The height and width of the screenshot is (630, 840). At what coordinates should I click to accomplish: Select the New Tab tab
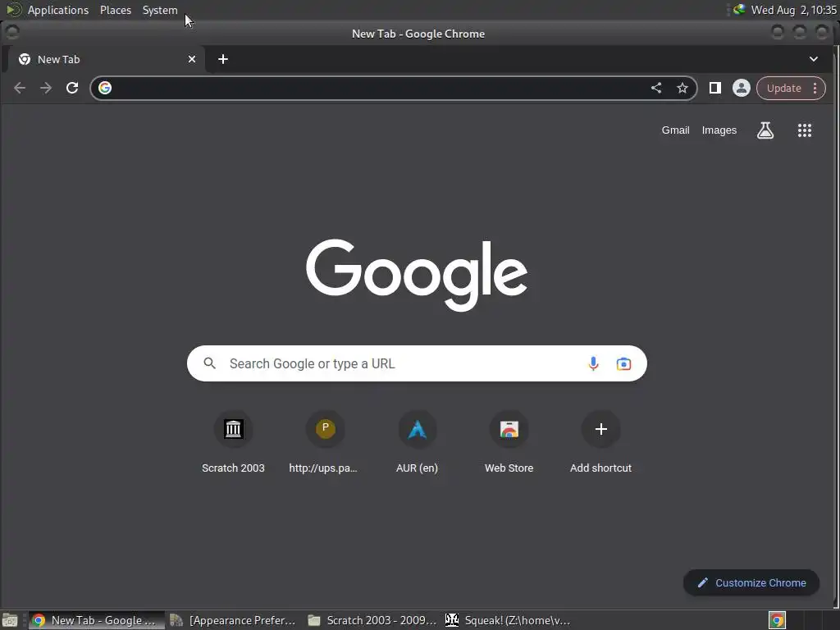pyautogui.click(x=104, y=59)
